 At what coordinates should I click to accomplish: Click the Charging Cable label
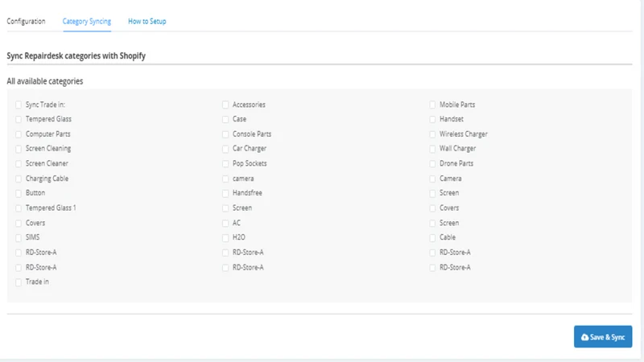coord(47,179)
